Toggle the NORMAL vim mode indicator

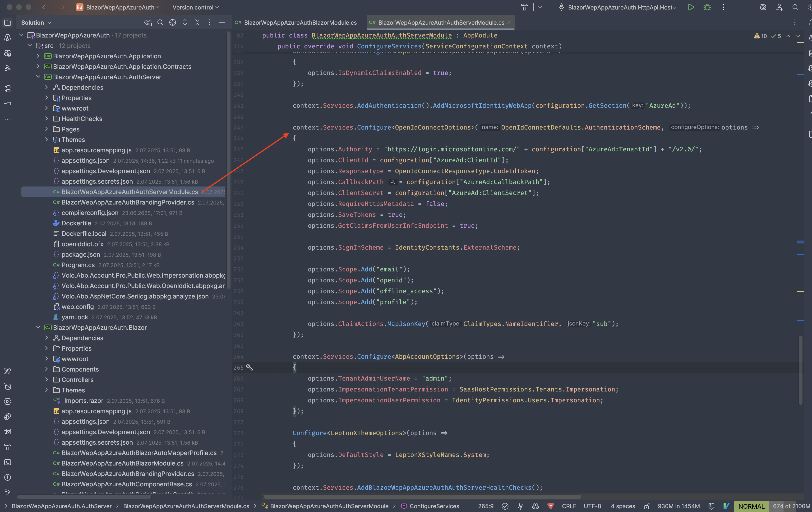coord(751,506)
